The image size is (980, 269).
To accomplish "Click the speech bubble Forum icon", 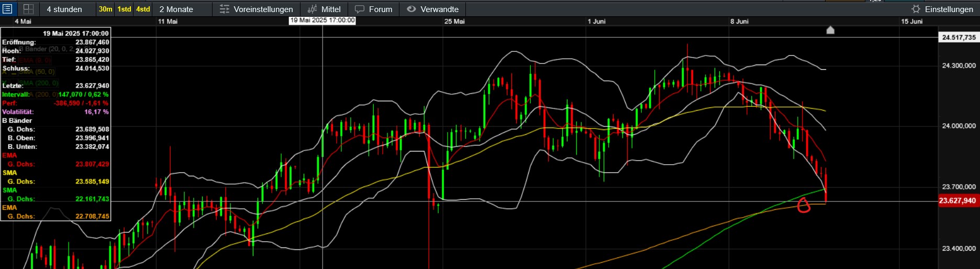I will click(360, 9).
